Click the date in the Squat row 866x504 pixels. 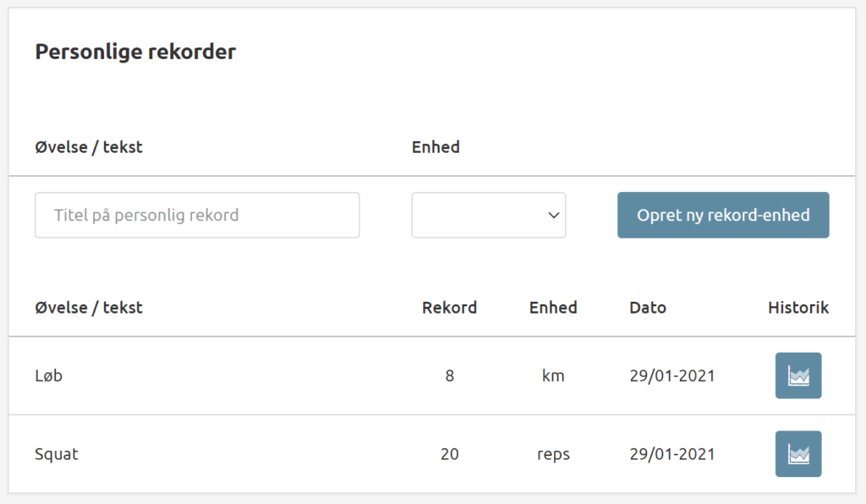(x=672, y=454)
